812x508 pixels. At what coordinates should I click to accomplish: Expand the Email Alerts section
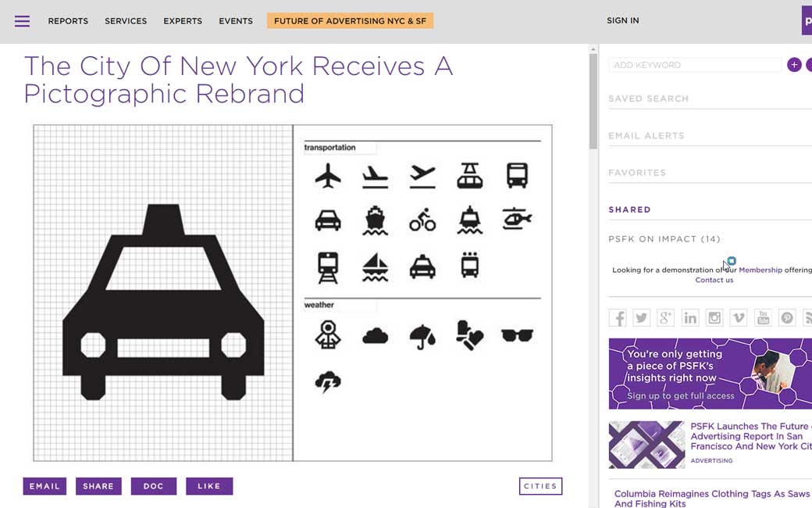click(x=646, y=136)
